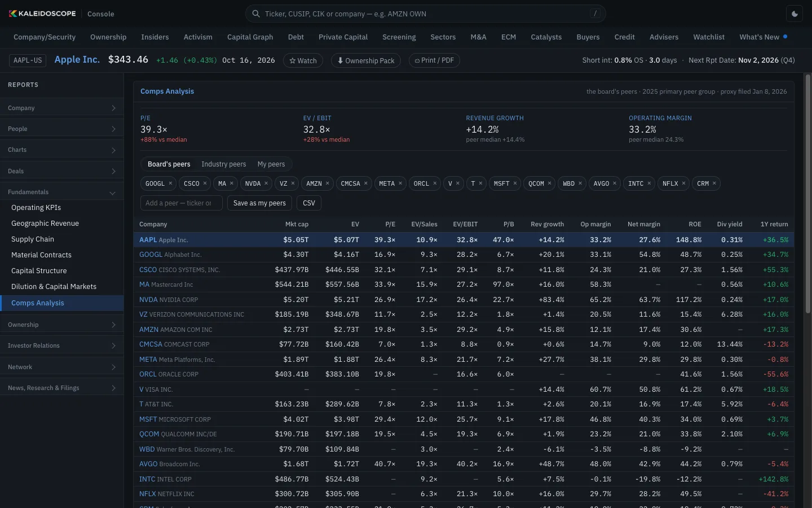Remove QCOM peer chip
Image resolution: width=812 pixels, height=508 pixels.
tap(550, 183)
